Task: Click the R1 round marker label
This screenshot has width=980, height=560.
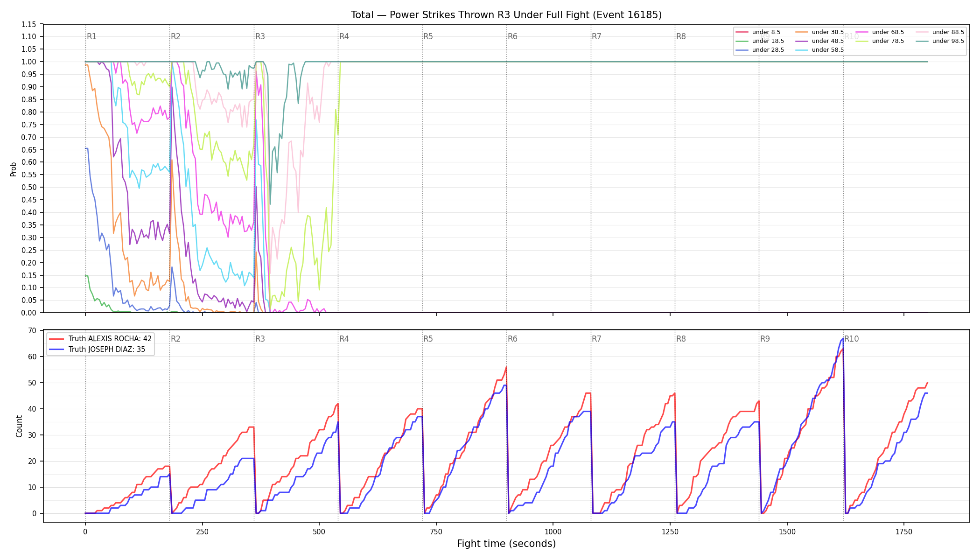Action: [91, 36]
